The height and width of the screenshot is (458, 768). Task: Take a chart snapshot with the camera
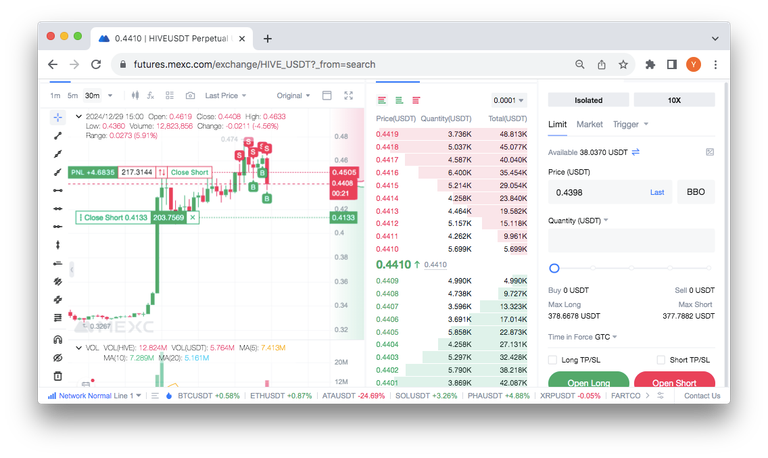(x=190, y=96)
